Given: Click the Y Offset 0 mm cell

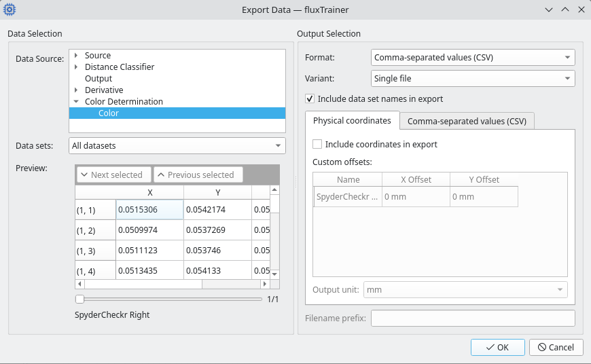Looking at the screenshot, I should 484,197.
